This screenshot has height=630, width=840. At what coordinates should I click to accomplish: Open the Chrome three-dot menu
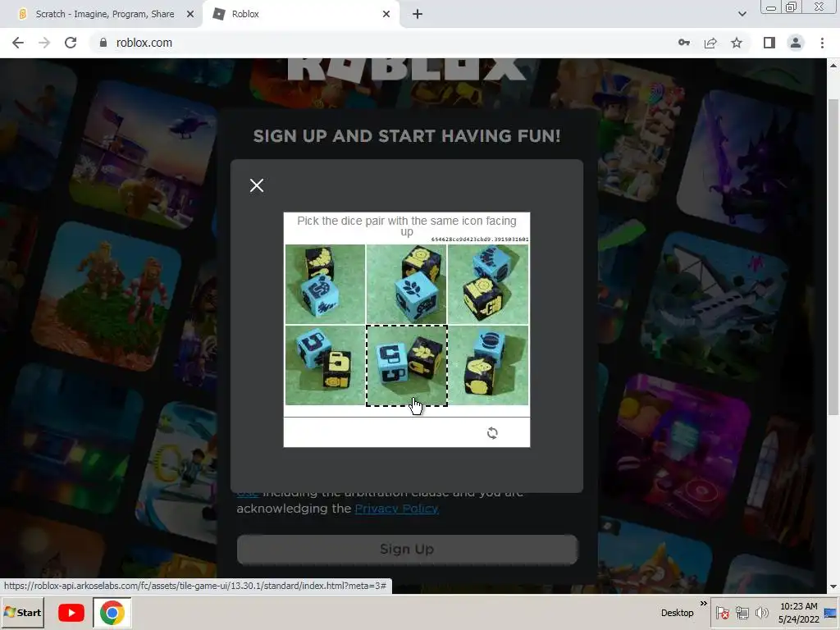coord(822,43)
